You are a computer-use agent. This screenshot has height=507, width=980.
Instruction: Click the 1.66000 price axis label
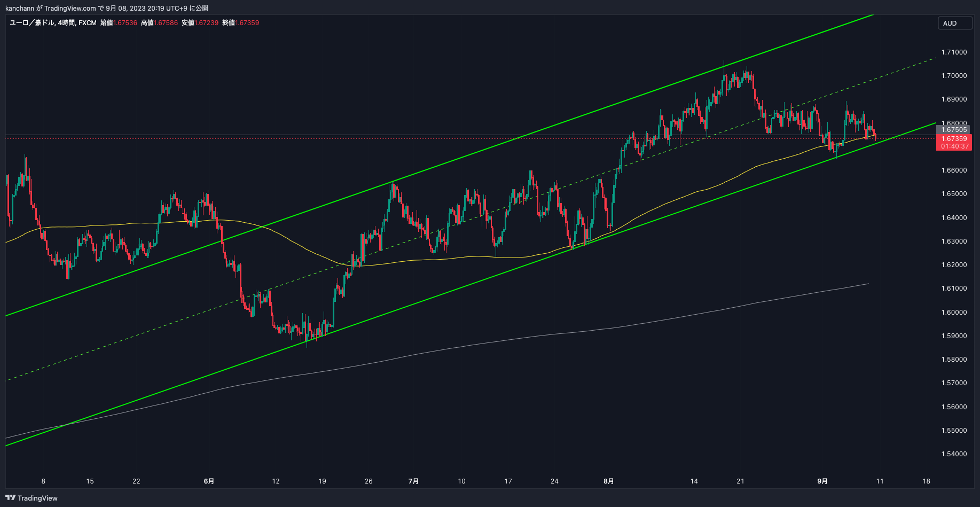[954, 170]
